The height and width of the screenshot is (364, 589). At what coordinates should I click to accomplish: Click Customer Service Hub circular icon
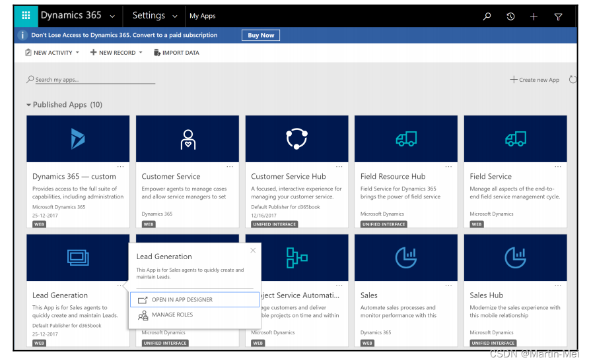click(296, 138)
